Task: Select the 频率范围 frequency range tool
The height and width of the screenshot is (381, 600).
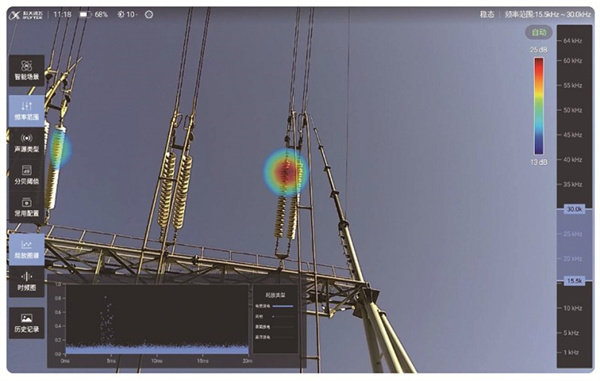Action: (x=26, y=111)
